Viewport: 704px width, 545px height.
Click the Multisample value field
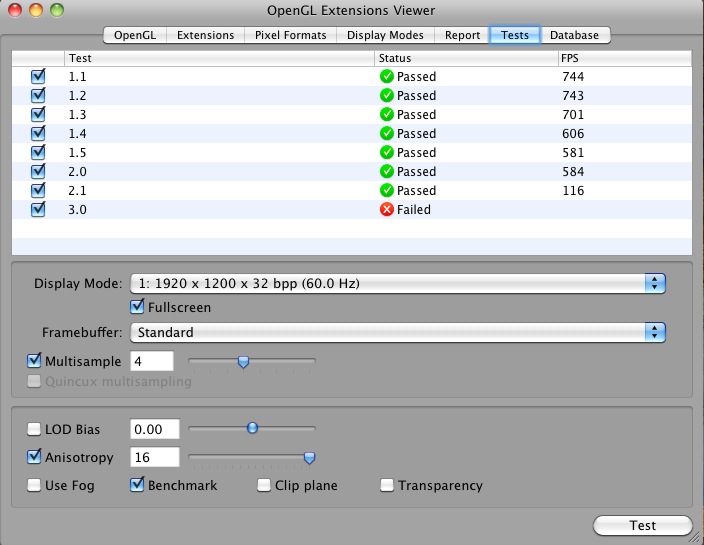coord(152,361)
